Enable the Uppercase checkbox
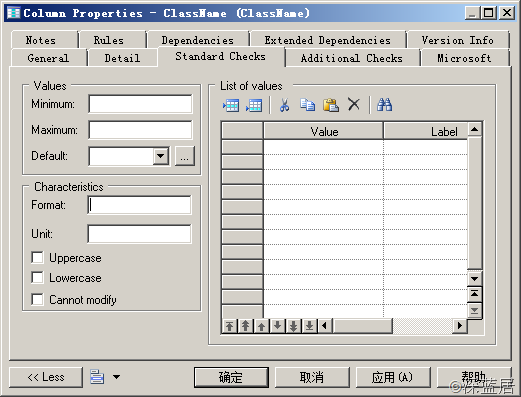The width and height of the screenshot is (521, 397). (37, 258)
